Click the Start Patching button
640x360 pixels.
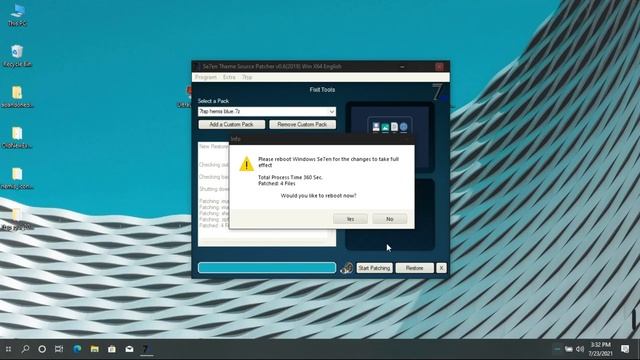tap(374, 268)
